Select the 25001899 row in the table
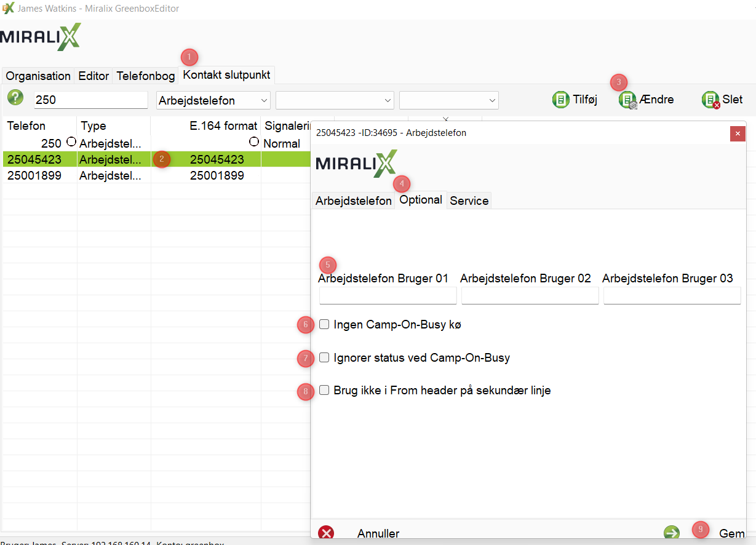Viewport: 756px width, 545px height. pyautogui.click(x=34, y=175)
